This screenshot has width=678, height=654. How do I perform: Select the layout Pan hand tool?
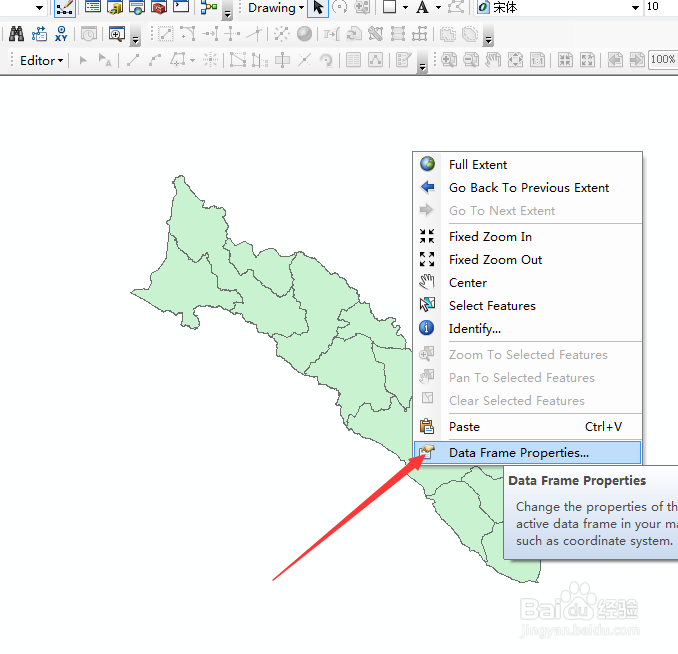[x=493, y=59]
